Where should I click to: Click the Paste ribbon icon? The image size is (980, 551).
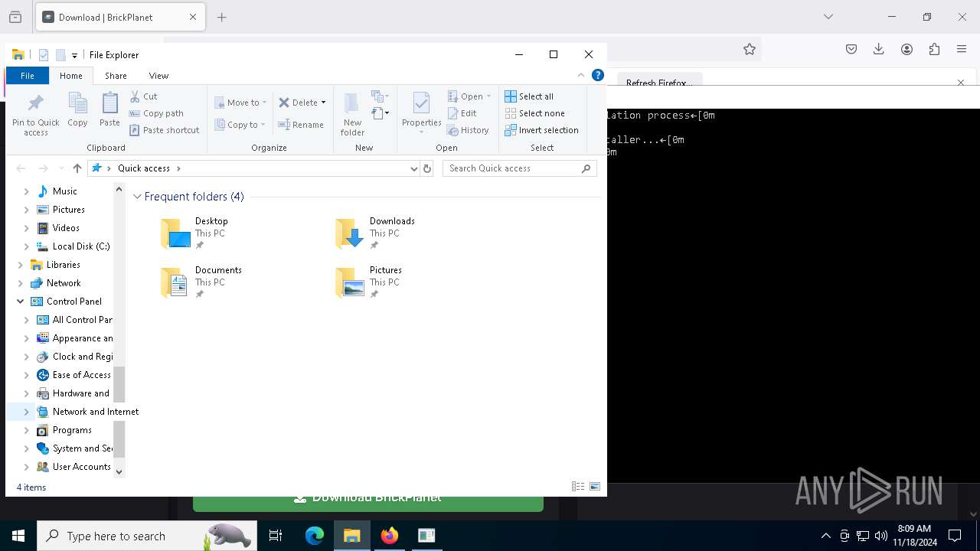(109, 103)
